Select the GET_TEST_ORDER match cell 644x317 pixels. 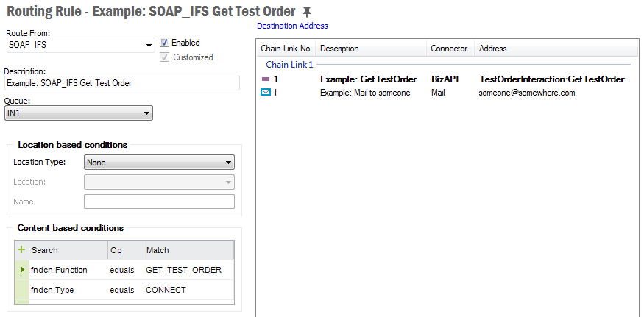184,270
